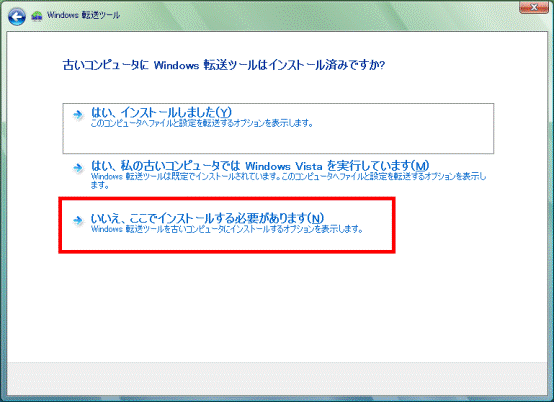554x402 pixels.
Task: Choose はい、インストールしました(Y) option
Action: (278, 128)
